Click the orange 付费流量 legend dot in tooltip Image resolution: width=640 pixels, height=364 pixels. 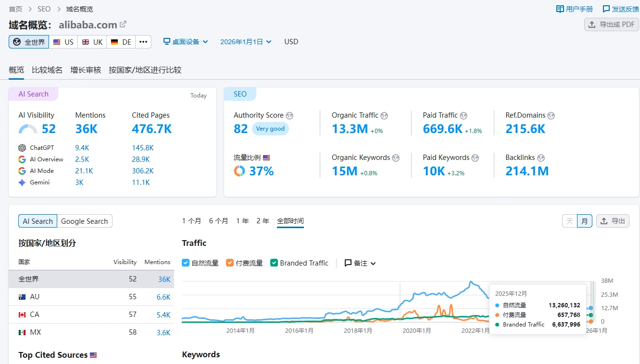click(497, 315)
